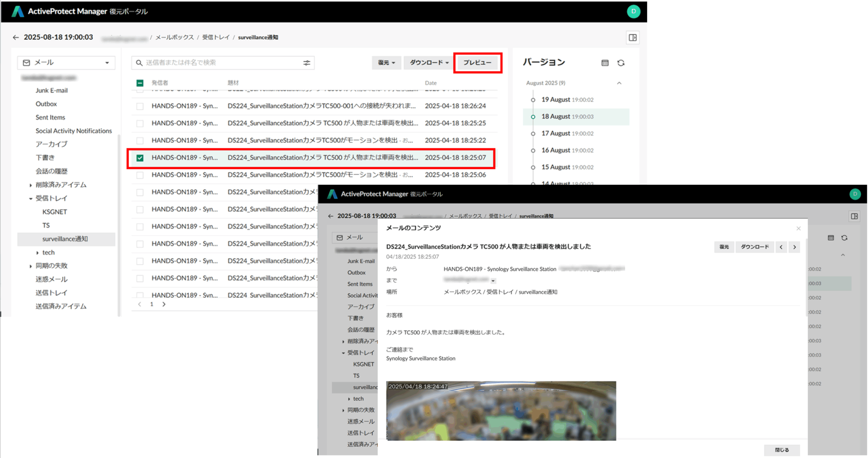This screenshot has height=458, width=868.
Task: Click 閉じる button in メールのコンテンツ dialog
Action: [781, 450]
